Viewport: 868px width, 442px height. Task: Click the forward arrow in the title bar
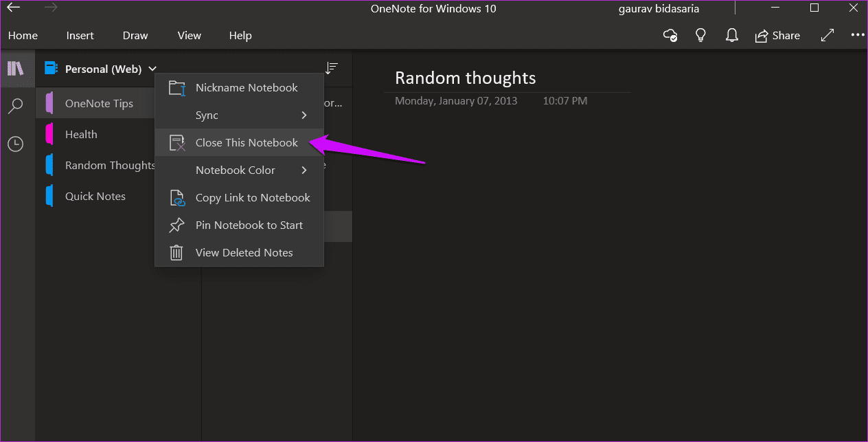[52, 8]
